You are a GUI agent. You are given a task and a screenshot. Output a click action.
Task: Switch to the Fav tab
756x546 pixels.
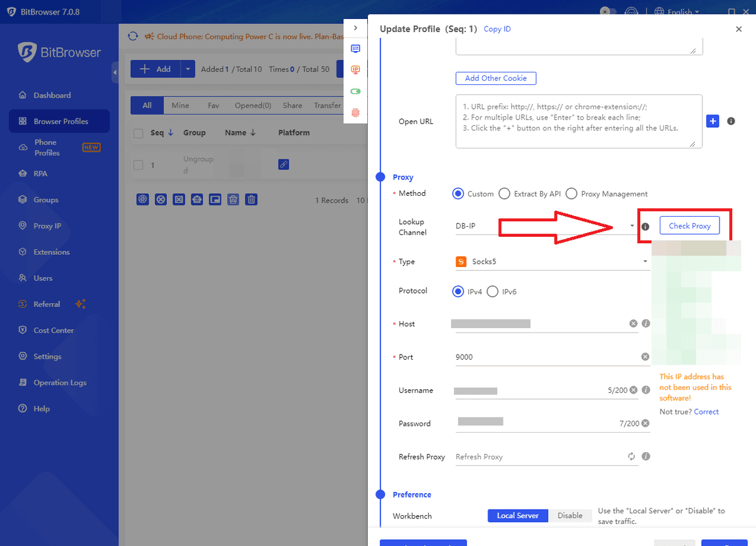tap(214, 106)
